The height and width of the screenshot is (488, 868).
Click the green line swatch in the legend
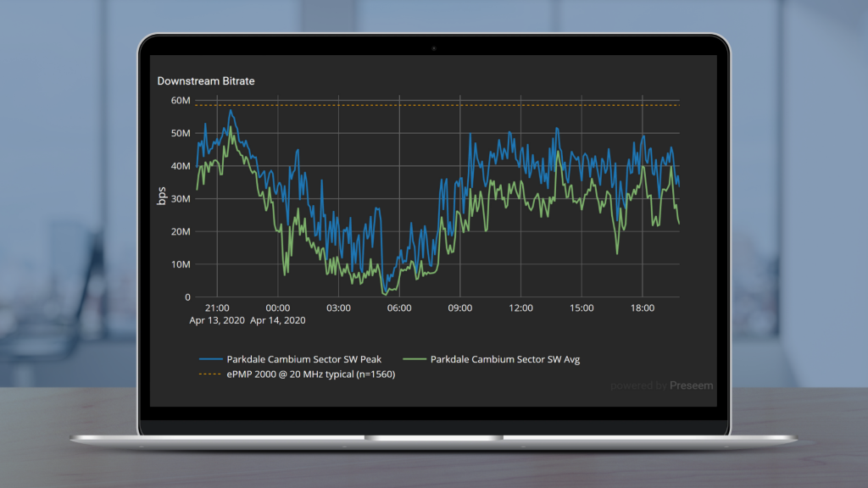(412, 359)
